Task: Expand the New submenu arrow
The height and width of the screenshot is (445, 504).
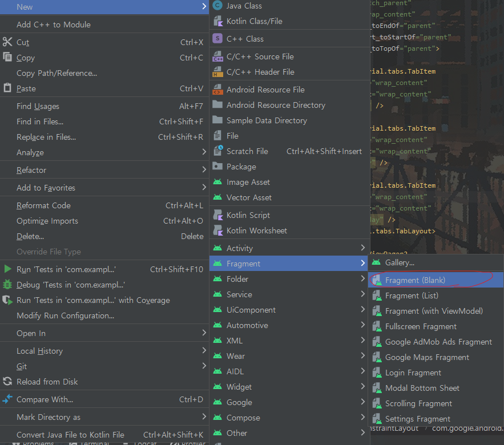Action: (x=204, y=6)
